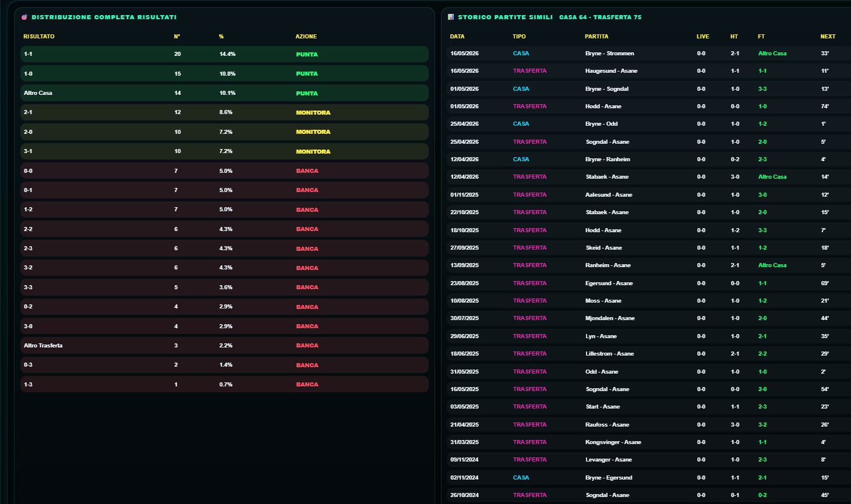Select the 'Odd - Asane' match

click(x=602, y=372)
